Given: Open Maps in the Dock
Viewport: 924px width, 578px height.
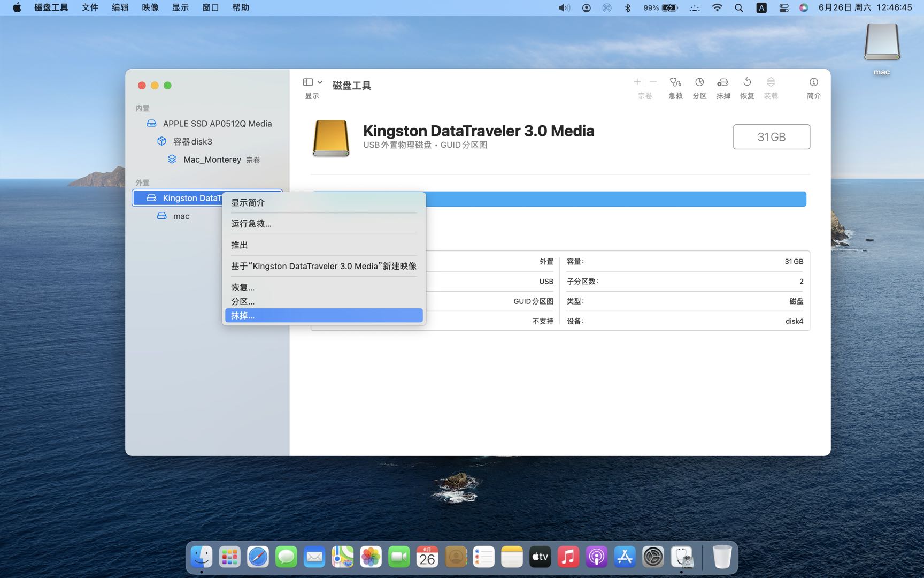Looking at the screenshot, I should click(x=343, y=557).
